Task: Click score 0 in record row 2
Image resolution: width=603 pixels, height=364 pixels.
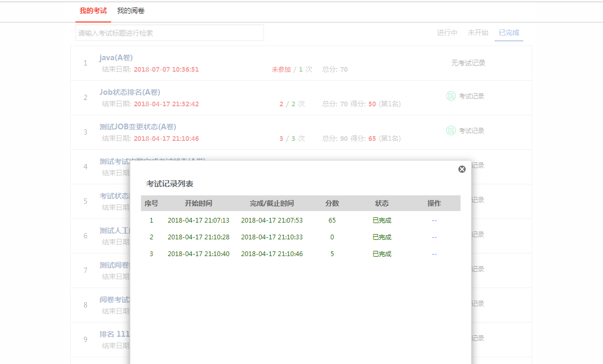Action: click(332, 237)
